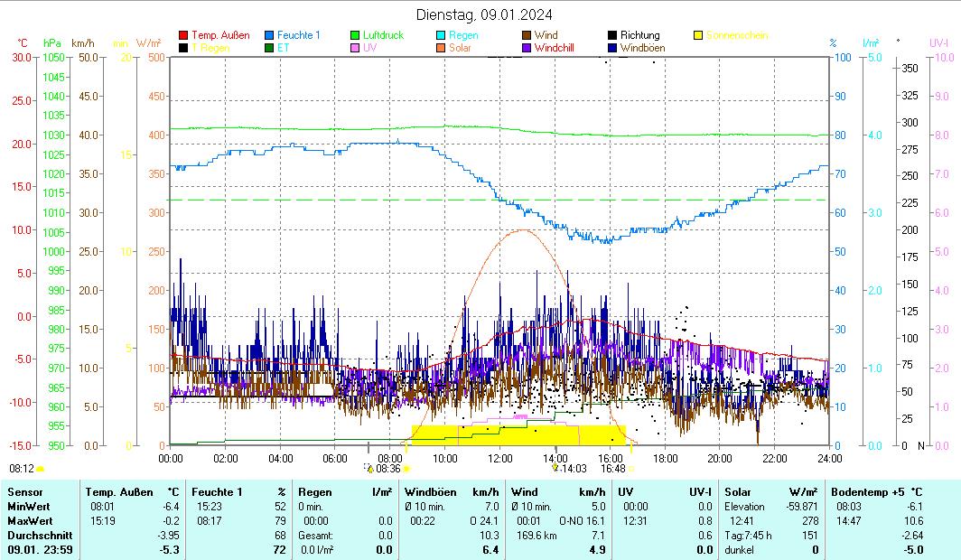The height and width of the screenshot is (560, 961).
Task: Click the 15:23 humidity minimum time
Action: 209,507
